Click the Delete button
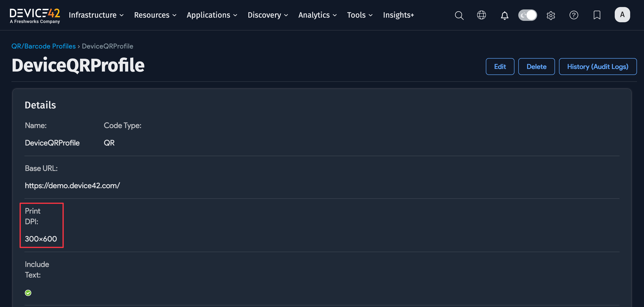 click(536, 67)
